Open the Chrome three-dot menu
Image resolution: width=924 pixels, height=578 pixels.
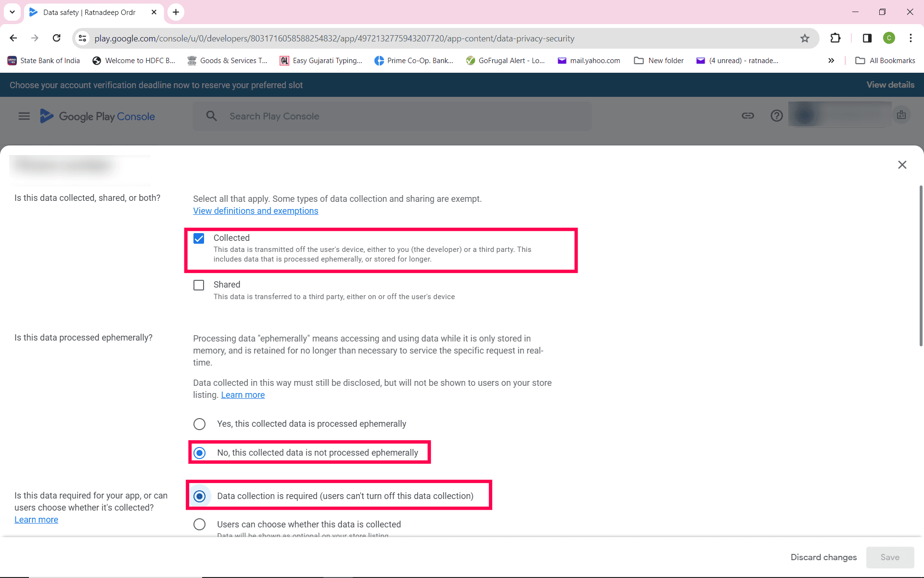(x=911, y=38)
